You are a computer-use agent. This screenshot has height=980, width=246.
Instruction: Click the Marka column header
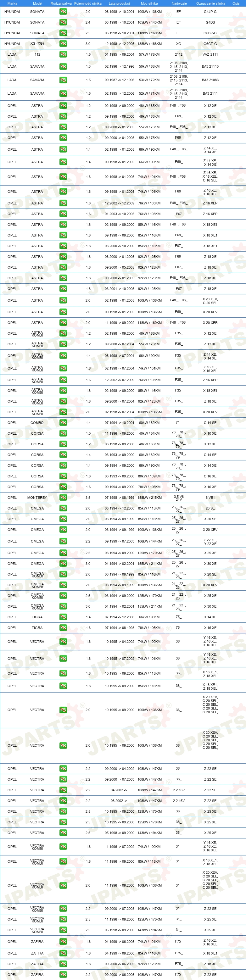12,3
